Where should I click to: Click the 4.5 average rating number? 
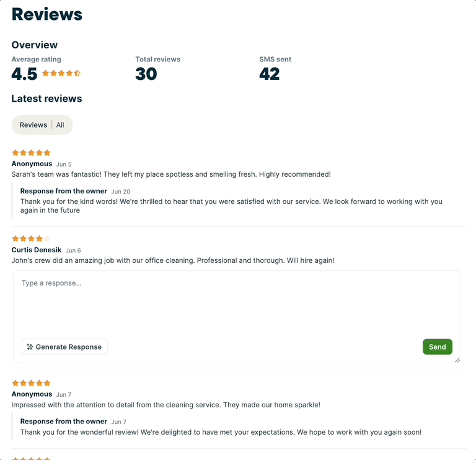click(25, 74)
